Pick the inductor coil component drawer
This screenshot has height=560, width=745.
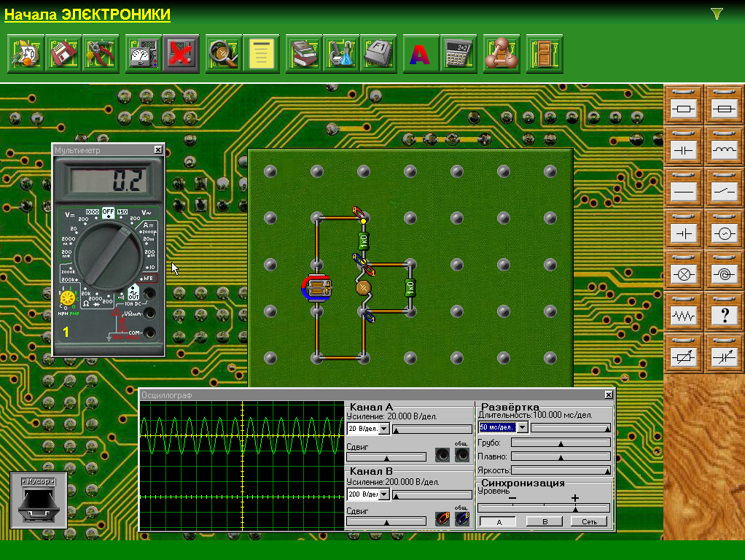[x=725, y=149]
